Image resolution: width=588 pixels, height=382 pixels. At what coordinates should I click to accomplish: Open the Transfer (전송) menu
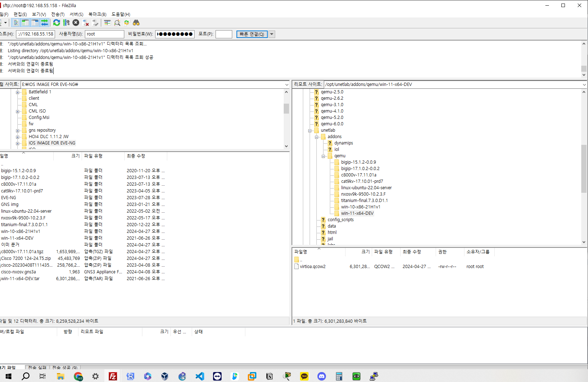pyautogui.click(x=58, y=14)
